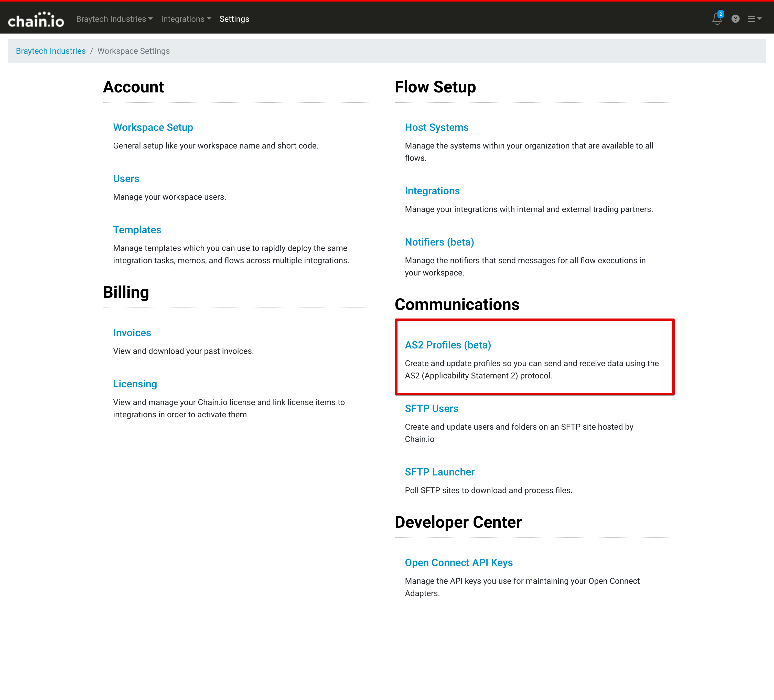Expand the Integrations dropdown in navbar

click(186, 19)
